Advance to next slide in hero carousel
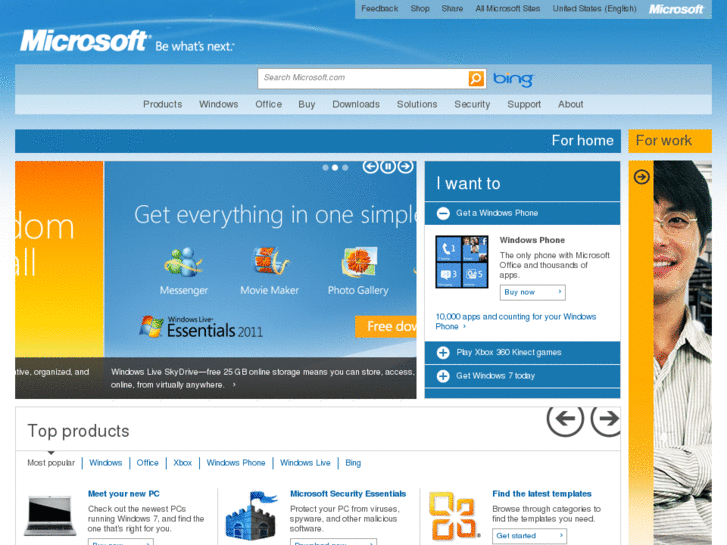This screenshot has width=727, height=545. [x=405, y=167]
